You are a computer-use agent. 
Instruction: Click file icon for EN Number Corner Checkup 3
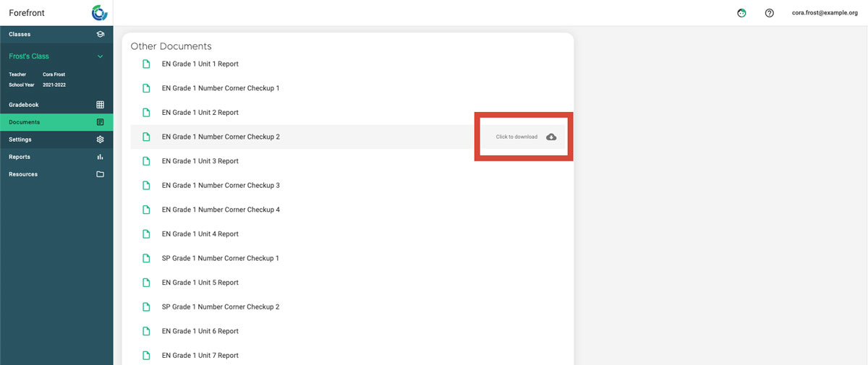pyautogui.click(x=147, y=185)
